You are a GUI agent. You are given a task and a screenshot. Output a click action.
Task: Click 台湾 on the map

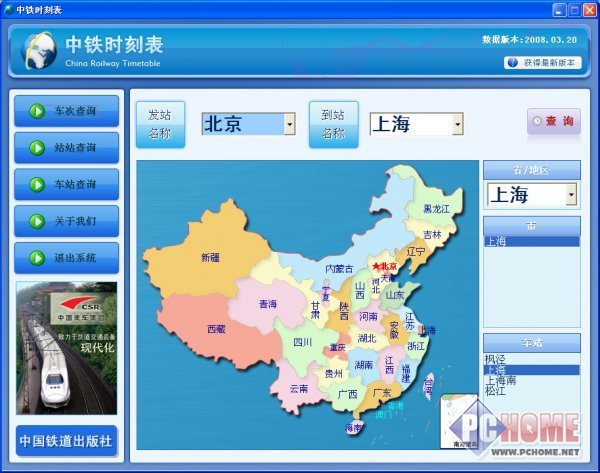click(x=428, y=386)
